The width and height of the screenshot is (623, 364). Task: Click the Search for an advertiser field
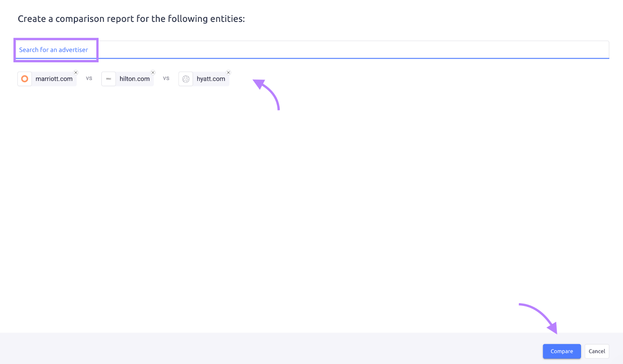click(312, 50)
